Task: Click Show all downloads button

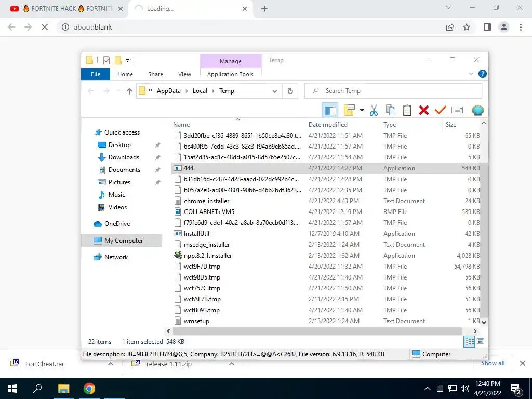Action: [493, 363]
